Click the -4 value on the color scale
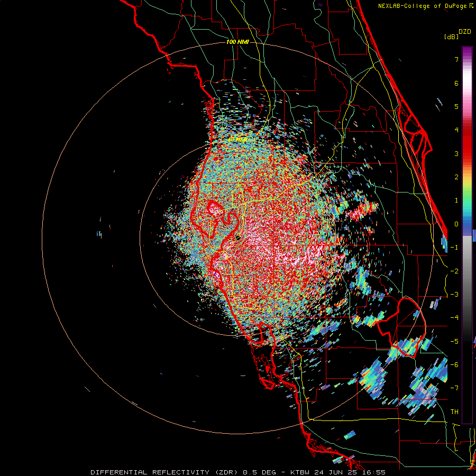 tap(454, 318)
